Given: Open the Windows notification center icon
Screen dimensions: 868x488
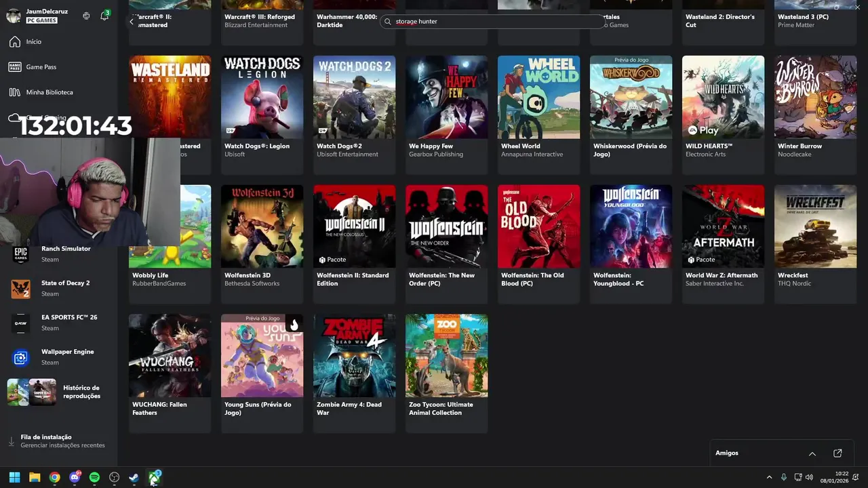Looking at the screenshot, I should [x=856, y=478].
